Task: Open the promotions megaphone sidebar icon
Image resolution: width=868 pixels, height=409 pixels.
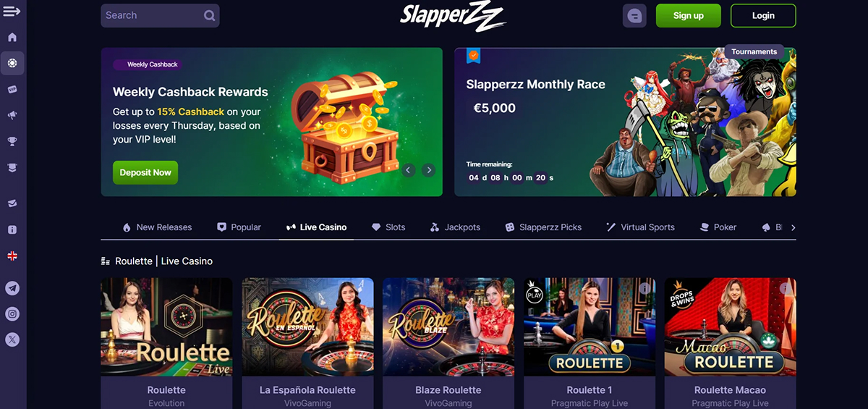Action: point(12,115)
